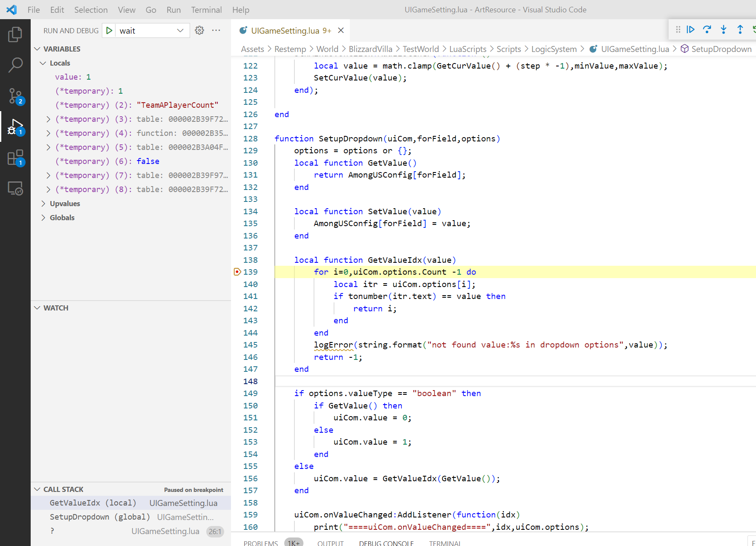Click LuaScripts in the breadcrumb

click(467, 49)
